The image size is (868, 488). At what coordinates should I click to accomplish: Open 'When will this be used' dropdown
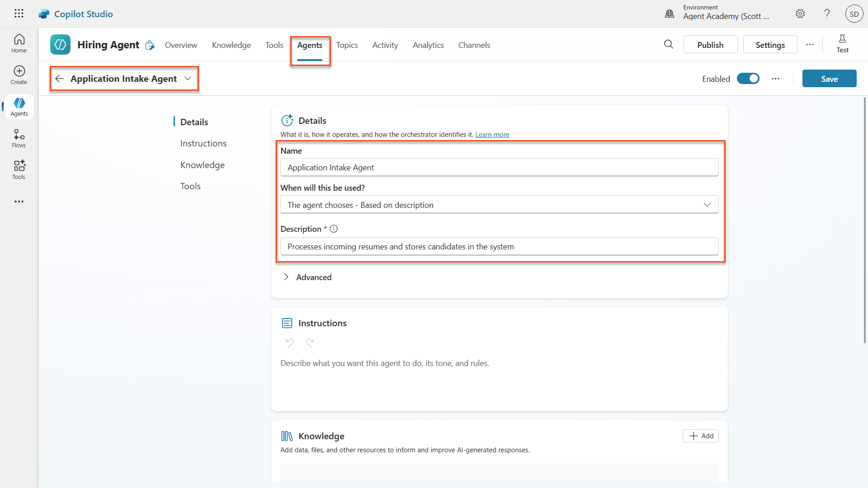point(499,205)
